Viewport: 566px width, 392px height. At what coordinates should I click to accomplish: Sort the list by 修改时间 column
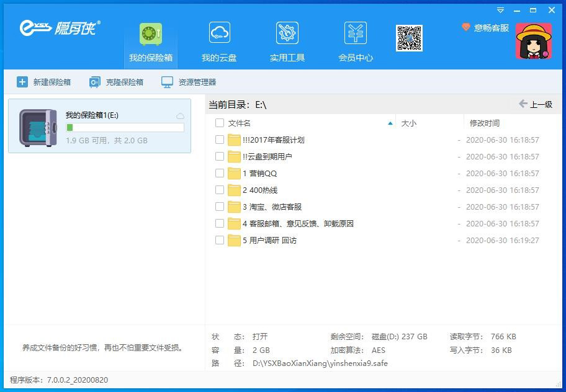tap(484, 123)
